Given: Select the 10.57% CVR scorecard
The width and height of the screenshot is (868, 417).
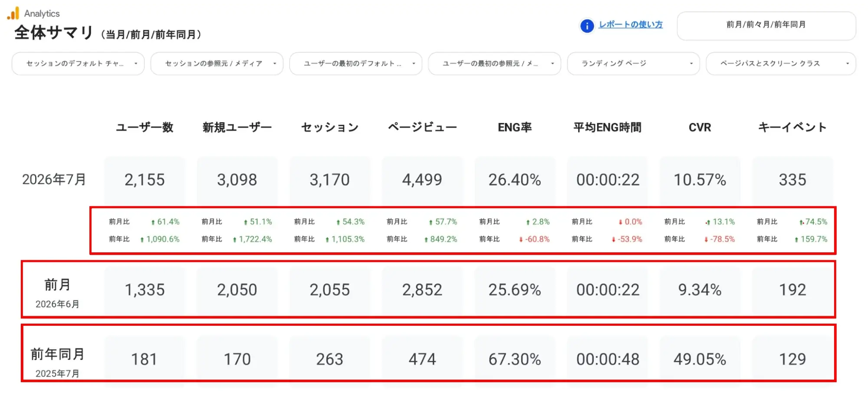Looking at the screenshot, I should (x=700, y=180).
